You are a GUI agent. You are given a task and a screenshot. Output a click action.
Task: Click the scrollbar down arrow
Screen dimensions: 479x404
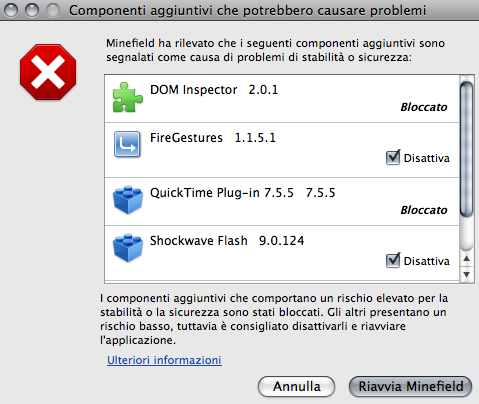point(467,275)
